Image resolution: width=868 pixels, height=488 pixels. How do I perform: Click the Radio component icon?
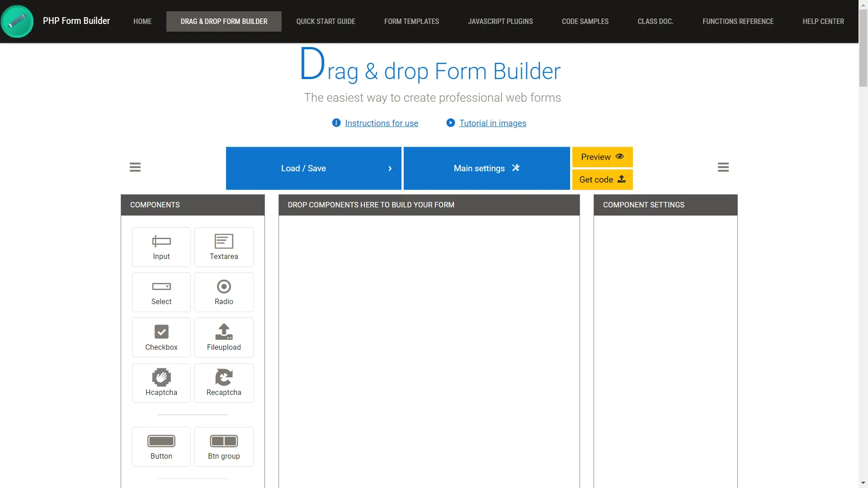(x=224, y=292)
